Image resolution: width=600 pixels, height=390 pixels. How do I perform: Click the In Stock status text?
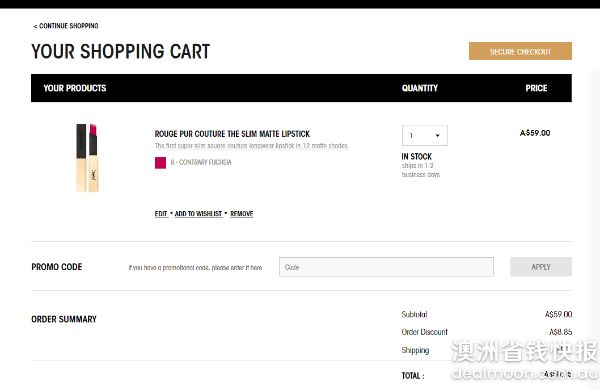[x=416, y=157]
